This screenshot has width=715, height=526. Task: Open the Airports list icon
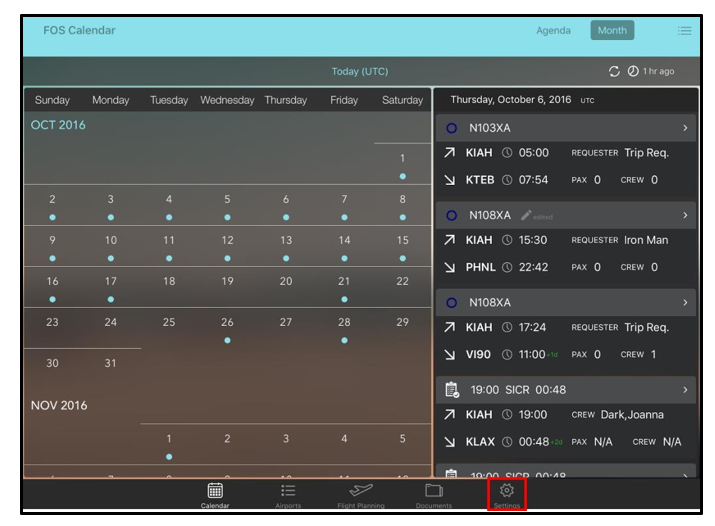[x=288, y=491]
